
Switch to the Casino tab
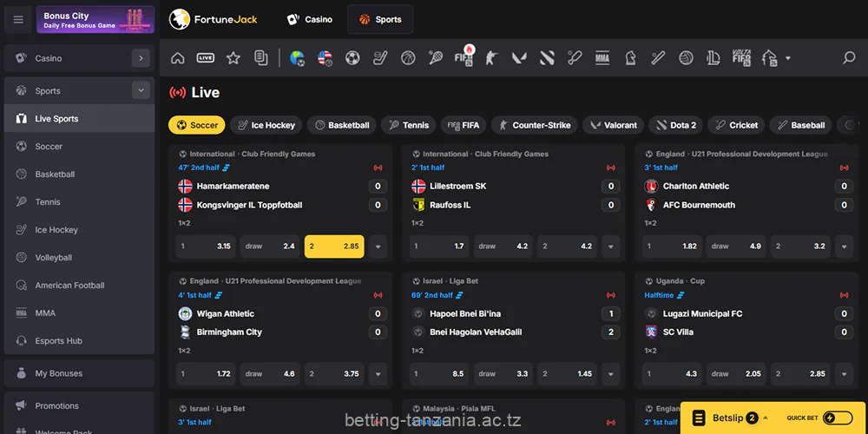point(310,19)
